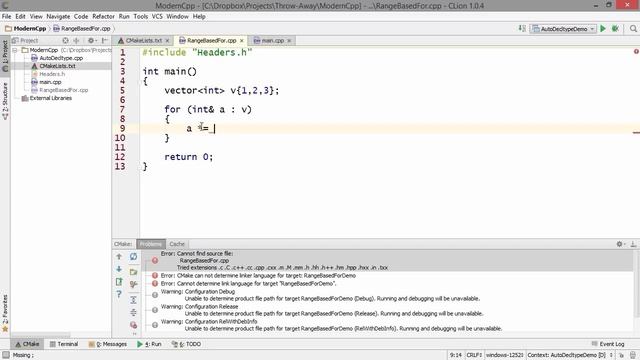Click red filter icon at CMake toolbar bottom
This screenshot has width=640, height=360.
coord(133,325)
